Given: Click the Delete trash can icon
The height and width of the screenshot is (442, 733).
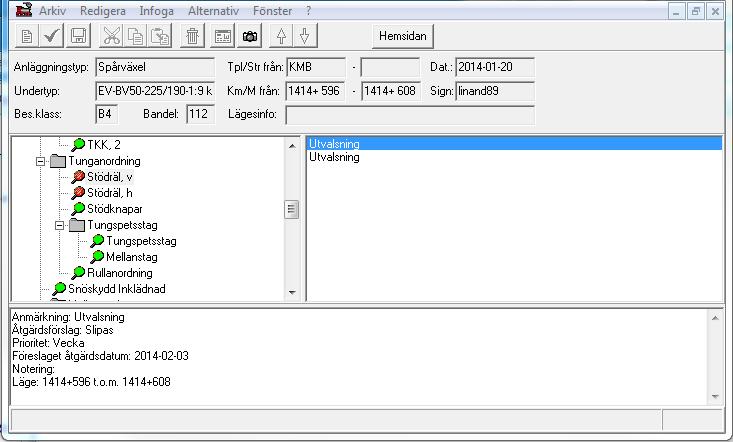Looking at the screenshot, I should pyautogui.click(x=192, y=36).
